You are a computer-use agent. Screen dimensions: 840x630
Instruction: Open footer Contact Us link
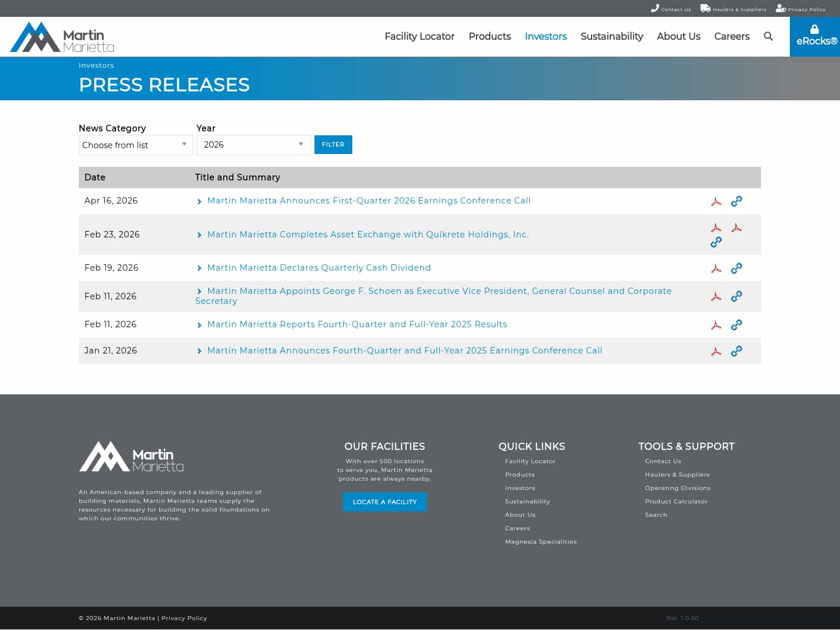663,461
